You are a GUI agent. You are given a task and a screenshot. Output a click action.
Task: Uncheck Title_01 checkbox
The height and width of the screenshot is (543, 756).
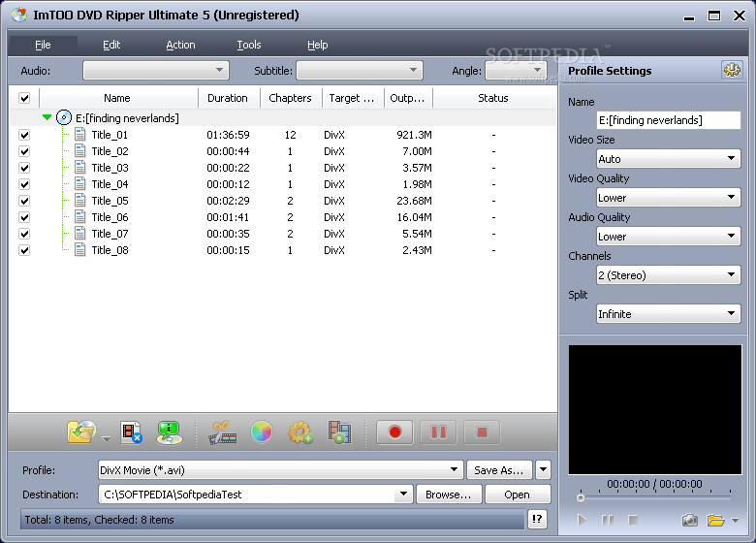coord(24,135)
